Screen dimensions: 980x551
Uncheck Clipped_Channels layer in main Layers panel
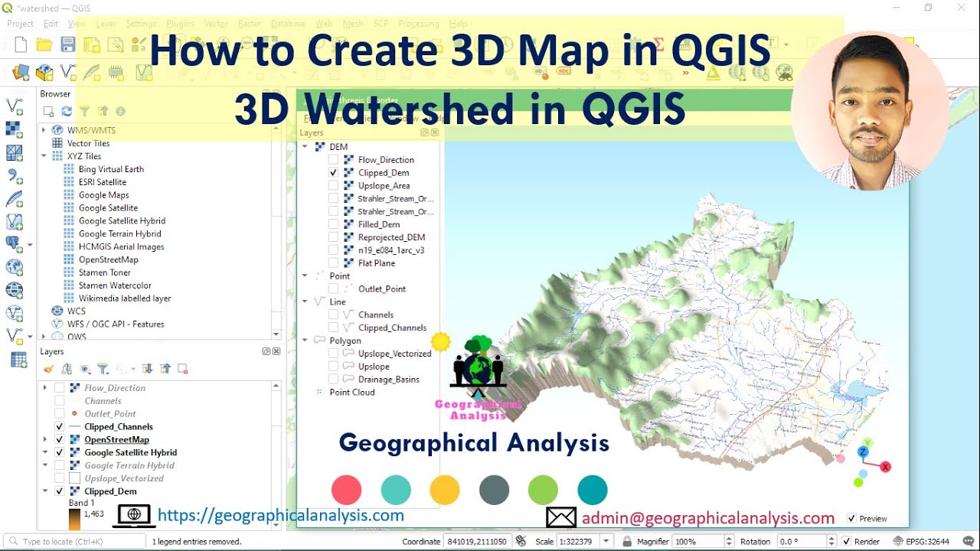coord(60,427)
